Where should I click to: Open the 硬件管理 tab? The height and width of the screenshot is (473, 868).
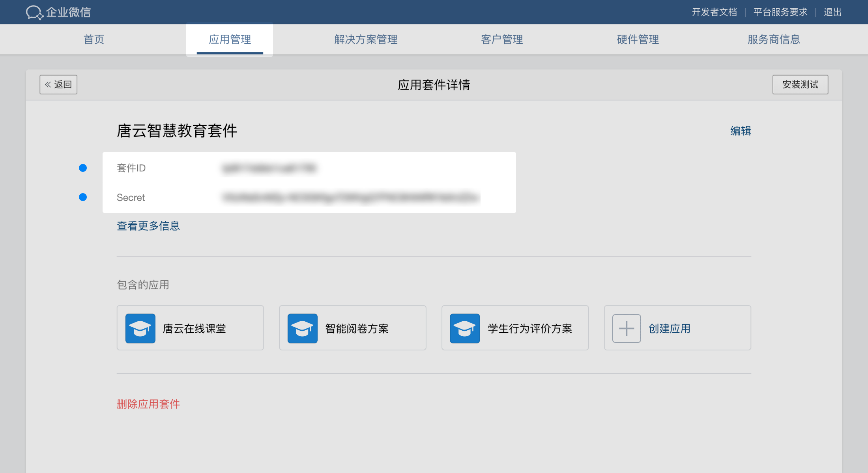point(638,39)
